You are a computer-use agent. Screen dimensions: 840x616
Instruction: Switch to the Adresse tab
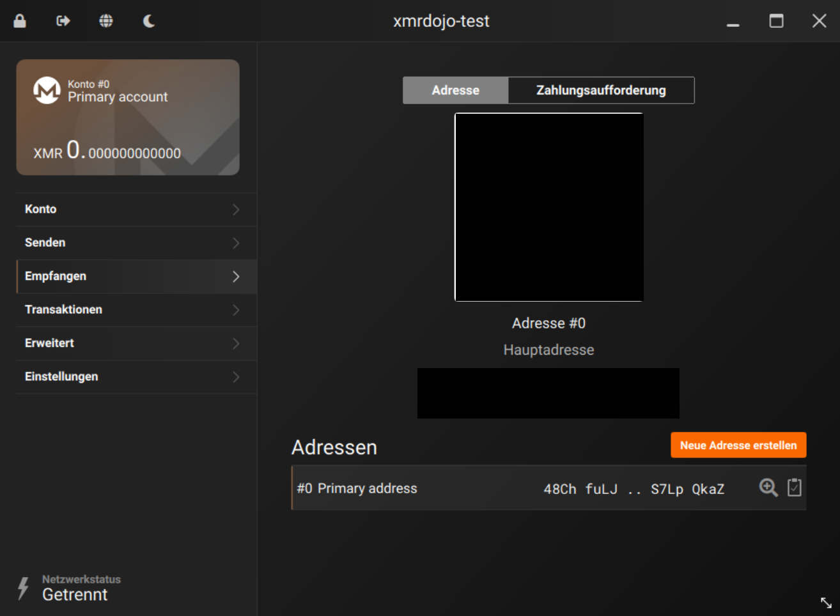click(x=456, y=90)
